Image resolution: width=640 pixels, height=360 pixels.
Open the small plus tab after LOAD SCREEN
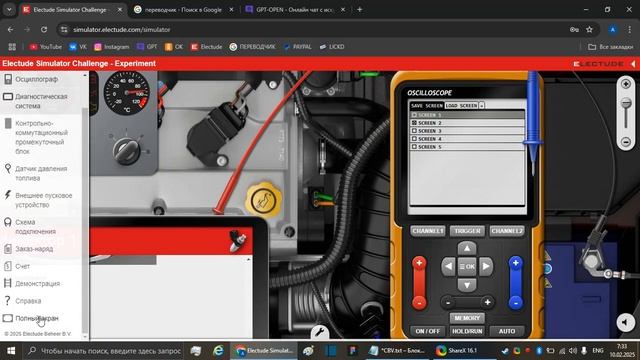(x=482, y=105)
